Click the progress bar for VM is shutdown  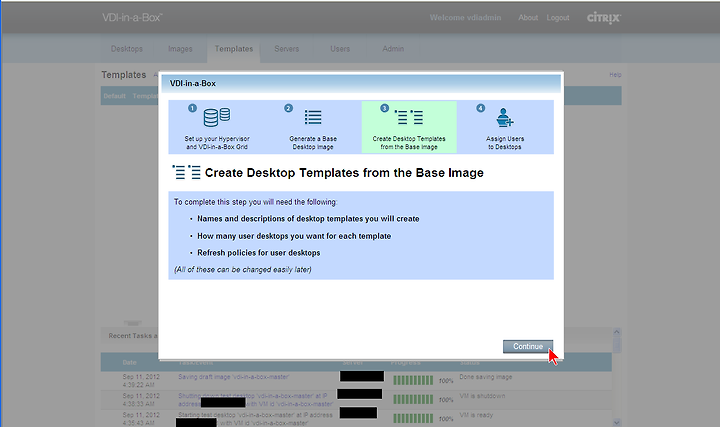413,399
